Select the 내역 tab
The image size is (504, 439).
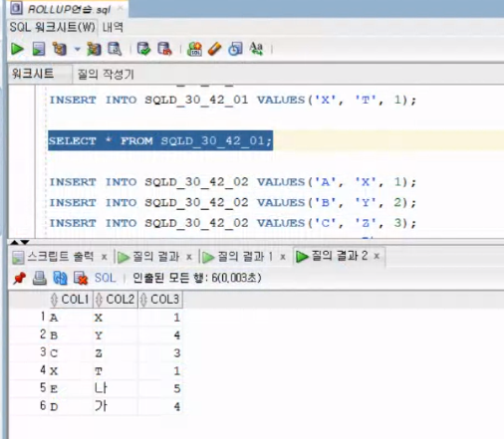pyautogui.click(x=113, y=27)
